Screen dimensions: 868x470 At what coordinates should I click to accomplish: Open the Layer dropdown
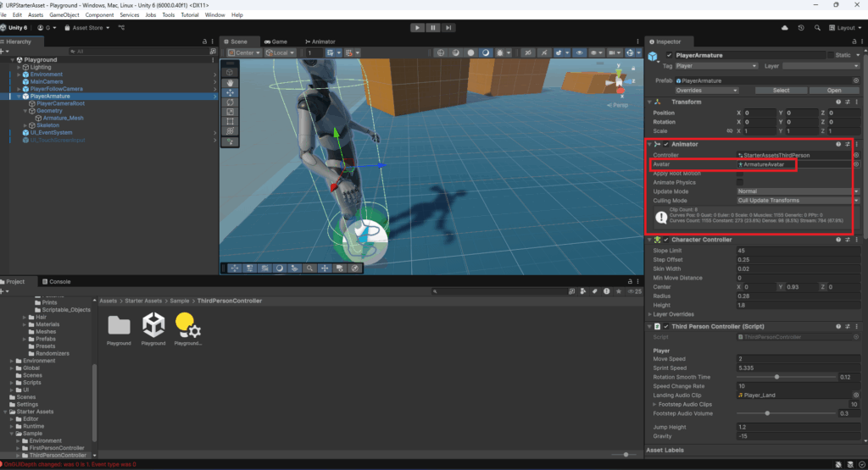821,66
